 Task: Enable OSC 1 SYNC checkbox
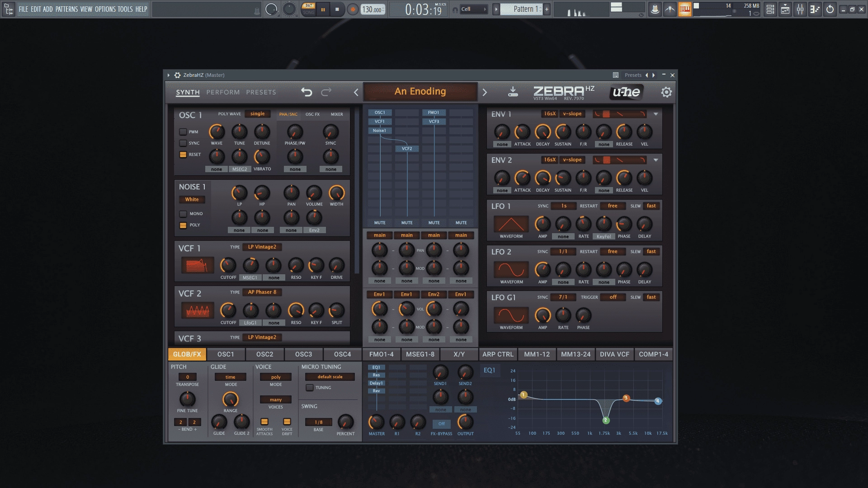coord(183,143)
